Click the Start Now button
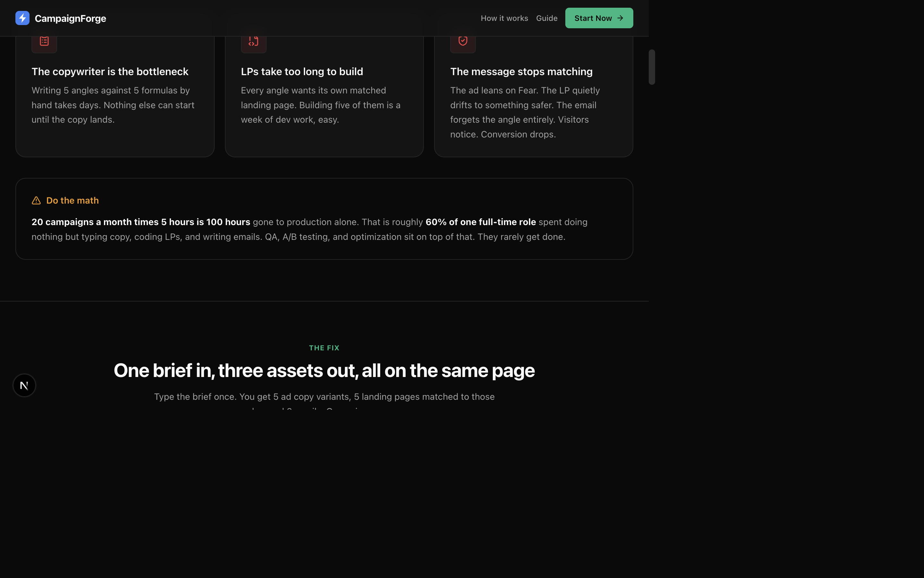 click(599, 18)
